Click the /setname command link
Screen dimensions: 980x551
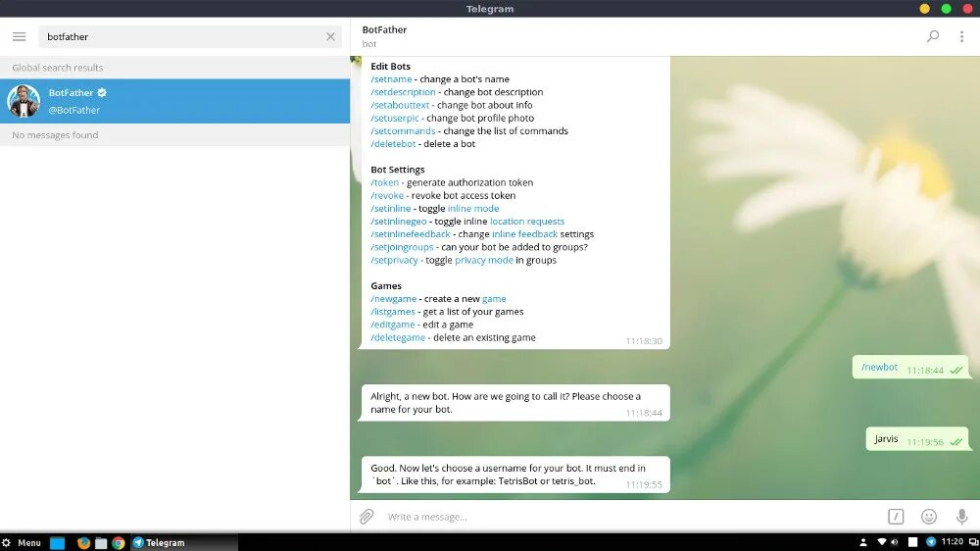pyautogui.click(x=391, y=79)
